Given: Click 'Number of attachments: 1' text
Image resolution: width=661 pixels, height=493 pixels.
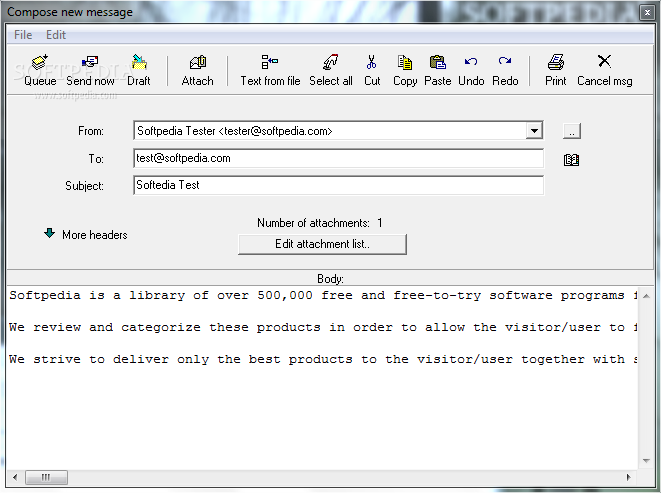Looking at the screenshot, I should 320,223.
